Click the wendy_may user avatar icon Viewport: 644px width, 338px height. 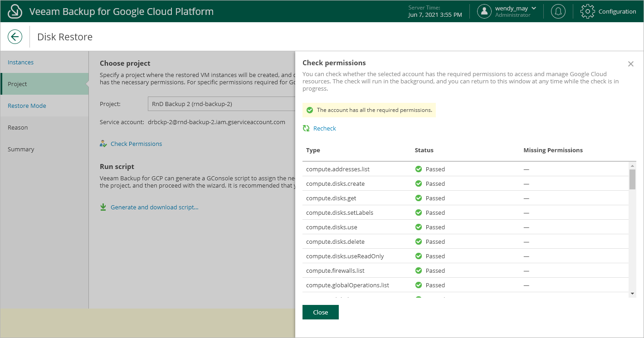click(484, 11)
